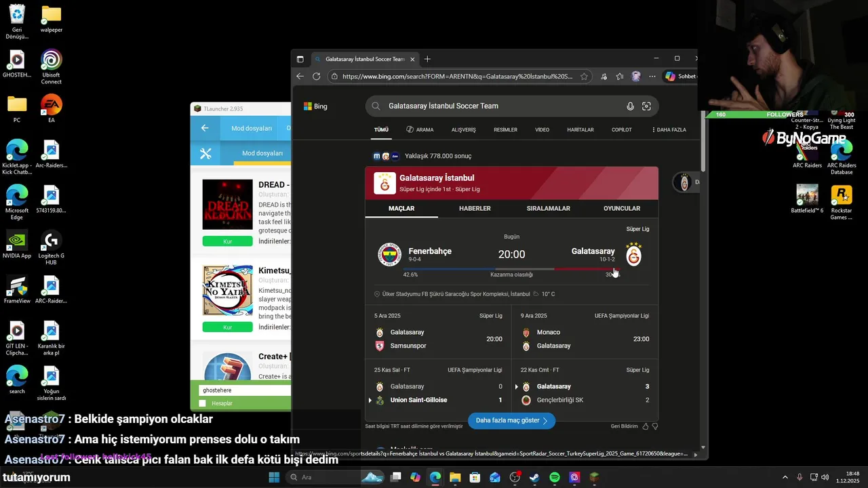The image size is (868, 488).
Task: Open Sohbet Copilot button in Edge
Action: [680, 77]
